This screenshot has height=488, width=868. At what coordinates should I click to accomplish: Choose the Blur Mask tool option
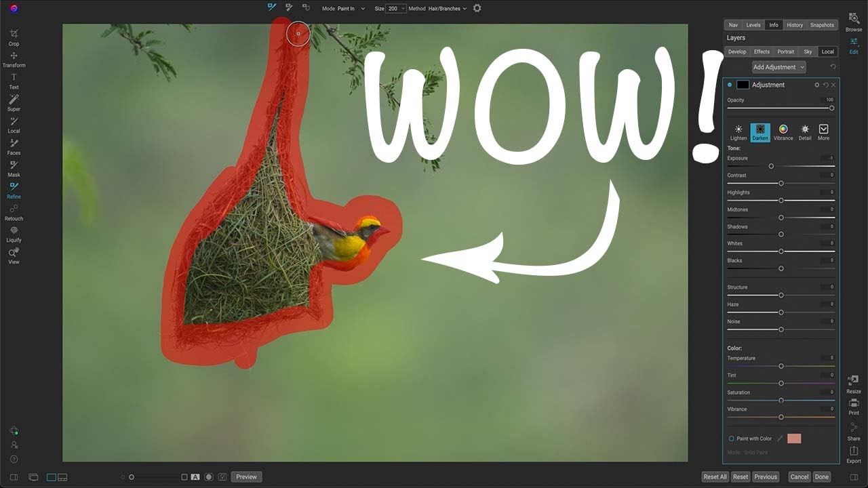pos(306,7)
